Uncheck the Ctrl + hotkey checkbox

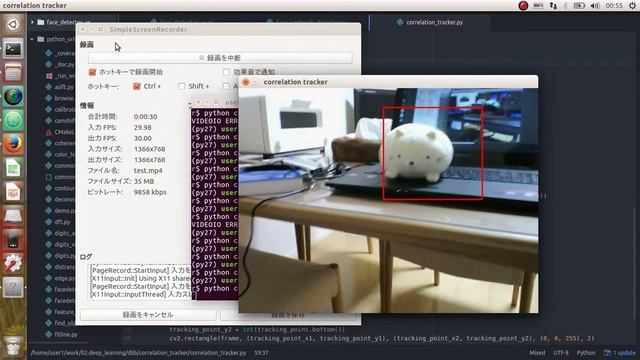click(137, 86)
